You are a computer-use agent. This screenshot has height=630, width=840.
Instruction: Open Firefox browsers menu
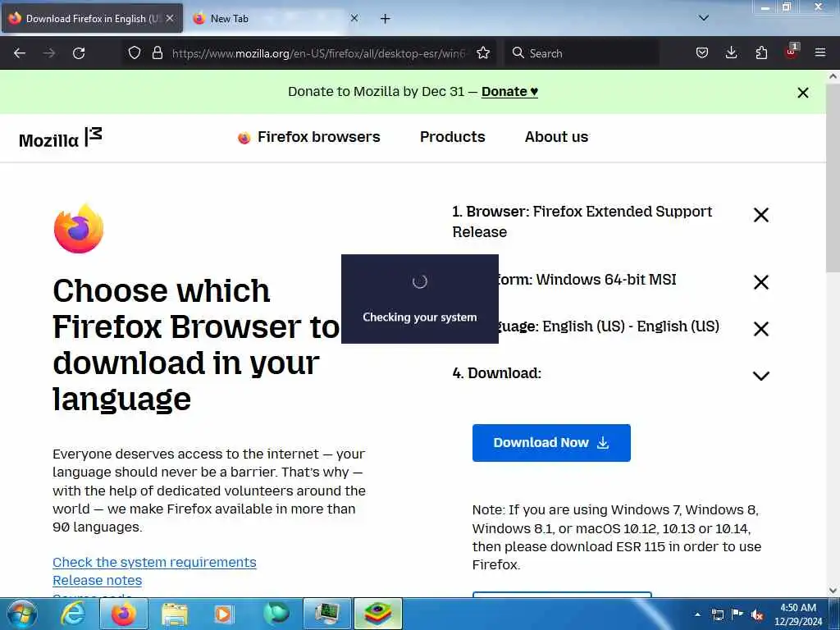(x=309, y=137)
